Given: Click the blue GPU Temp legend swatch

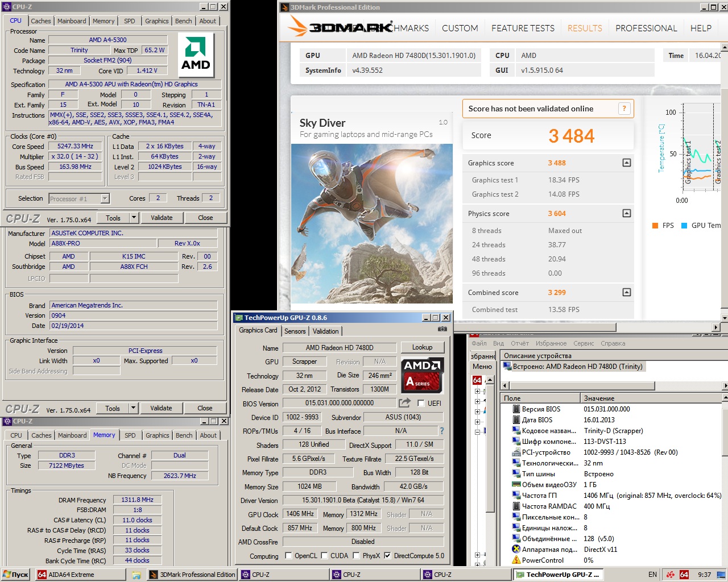Looking at the screenshot, I should tap(684, 226).
